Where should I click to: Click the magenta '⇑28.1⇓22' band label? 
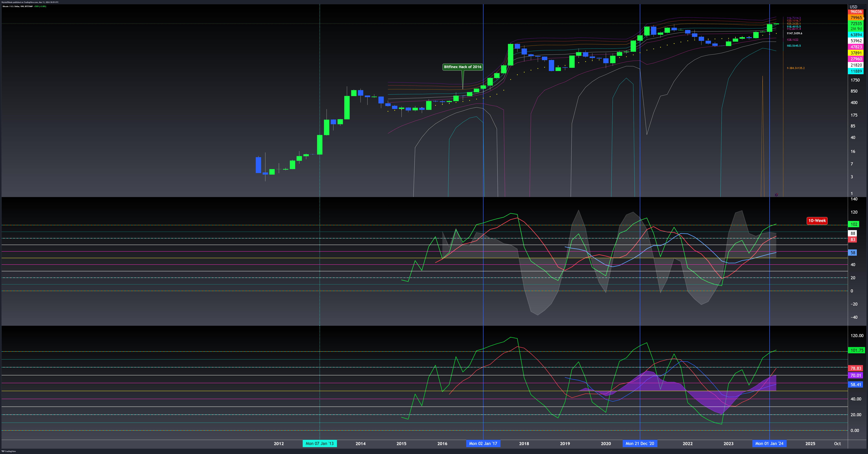[793, 40]
